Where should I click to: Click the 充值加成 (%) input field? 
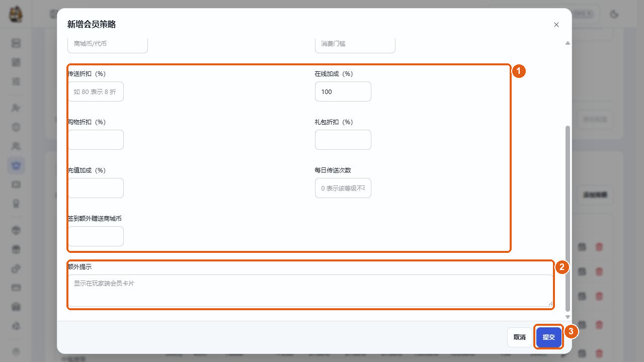(96, 188)
